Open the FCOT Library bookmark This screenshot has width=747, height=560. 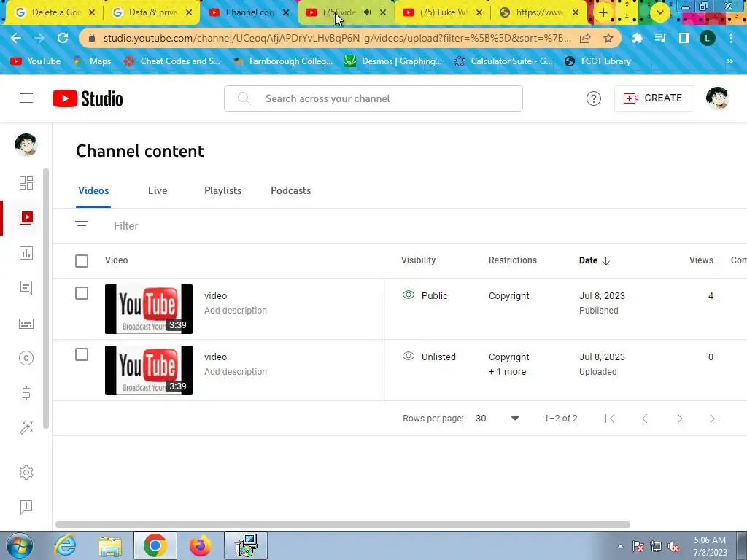[598, 61]
